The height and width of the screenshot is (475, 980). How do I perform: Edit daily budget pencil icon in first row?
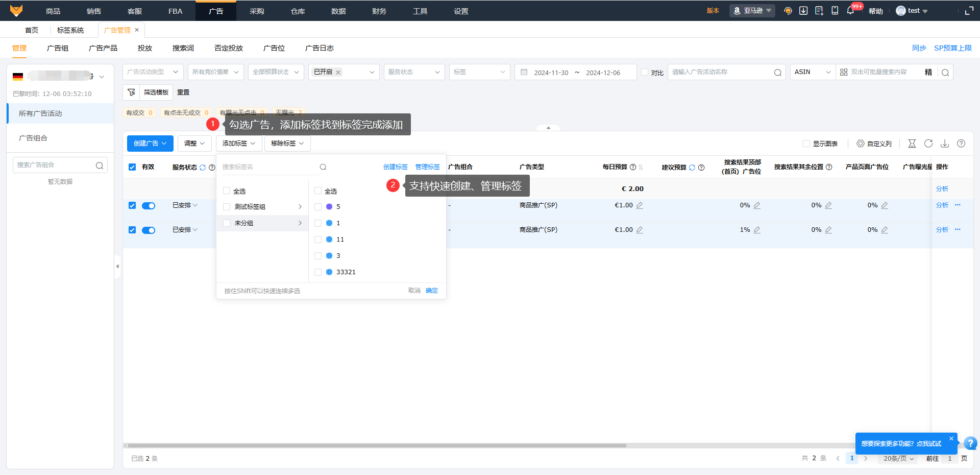coord(640,205)
